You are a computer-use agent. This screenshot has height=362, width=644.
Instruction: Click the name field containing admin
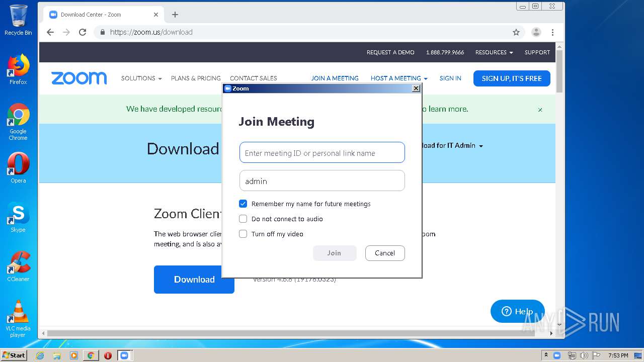[x=322, y=181]
